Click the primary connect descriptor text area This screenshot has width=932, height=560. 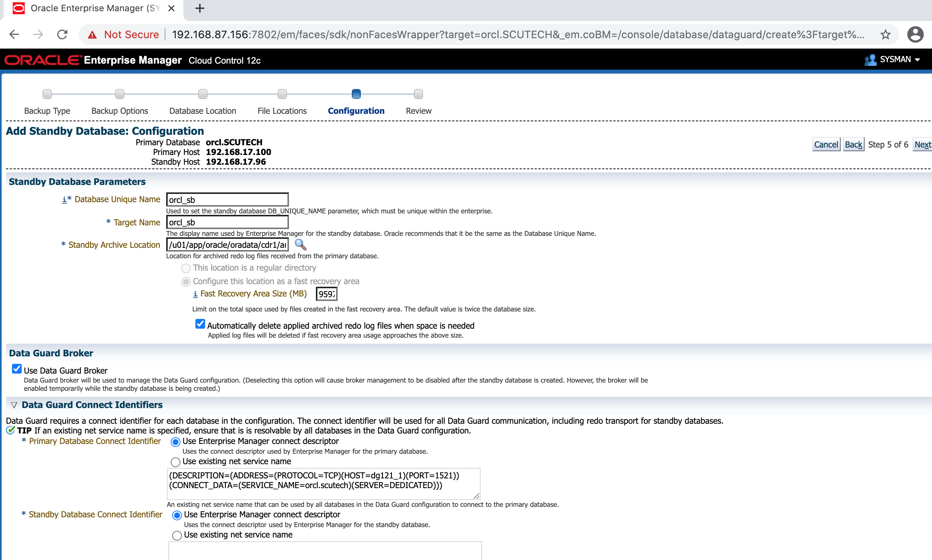[323, 484]
